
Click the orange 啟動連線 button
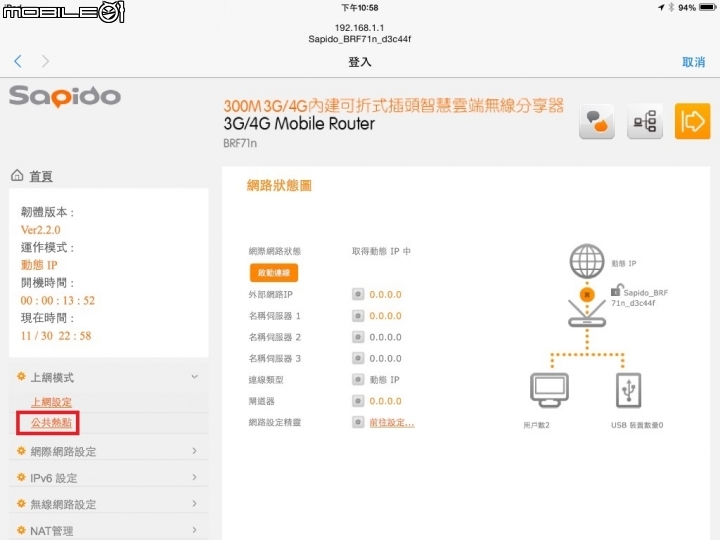274,273
